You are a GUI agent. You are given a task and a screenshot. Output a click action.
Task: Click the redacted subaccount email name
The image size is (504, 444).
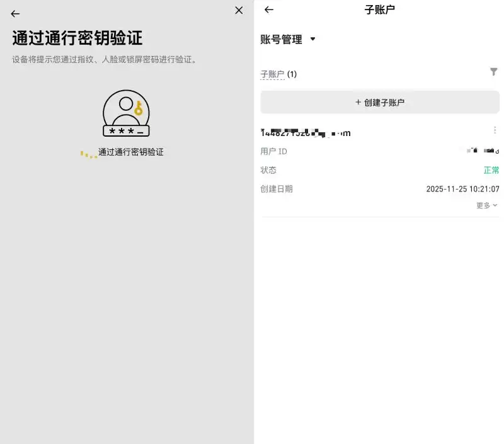coord(305,132)
